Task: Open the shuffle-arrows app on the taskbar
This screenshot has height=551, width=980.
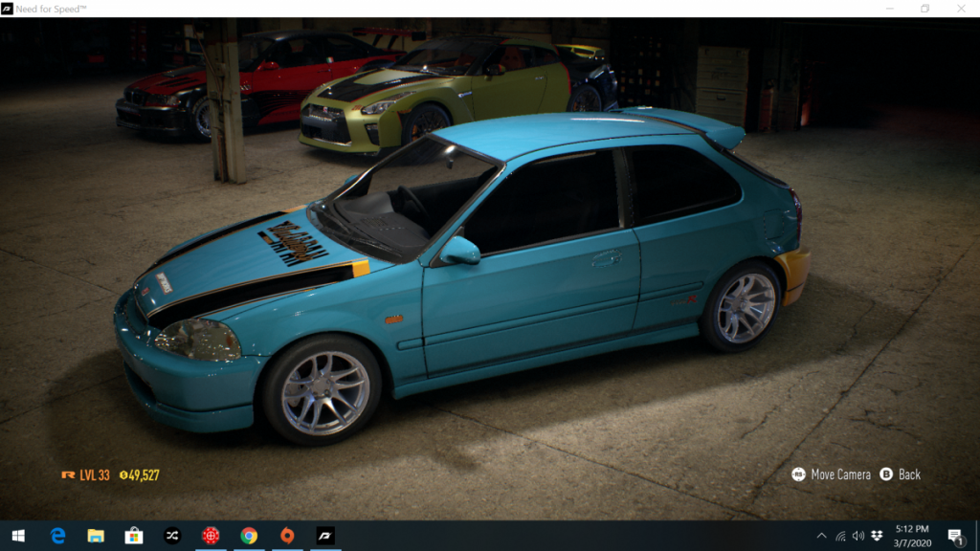Action: point(172,536)
